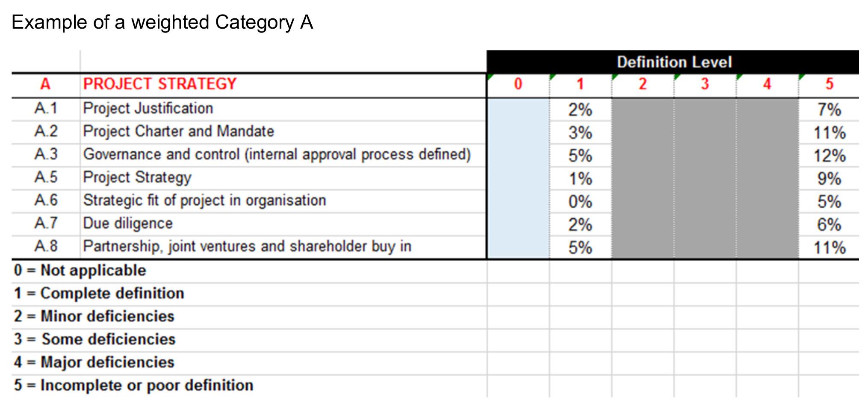Screen dimensions: 868x403
Task: Select '5 = Incomplete or poor definition' cell
Action: [249, 386]
